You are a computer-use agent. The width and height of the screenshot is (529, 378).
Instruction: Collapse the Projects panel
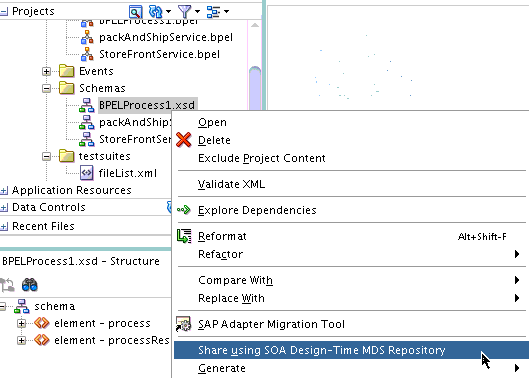4,12
